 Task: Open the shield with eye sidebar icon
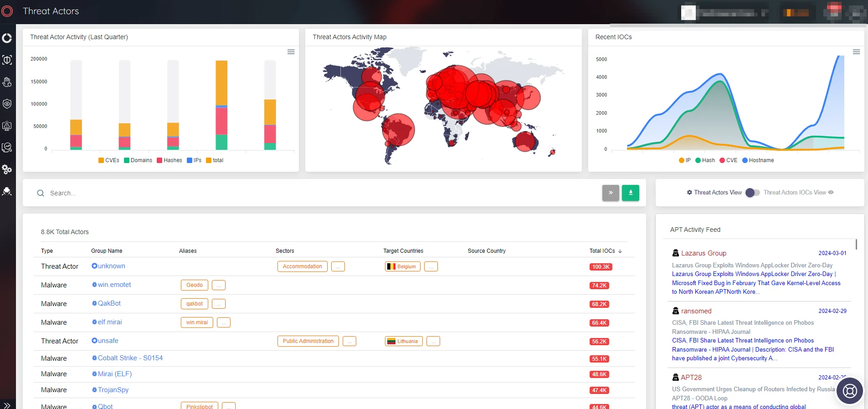7,104
